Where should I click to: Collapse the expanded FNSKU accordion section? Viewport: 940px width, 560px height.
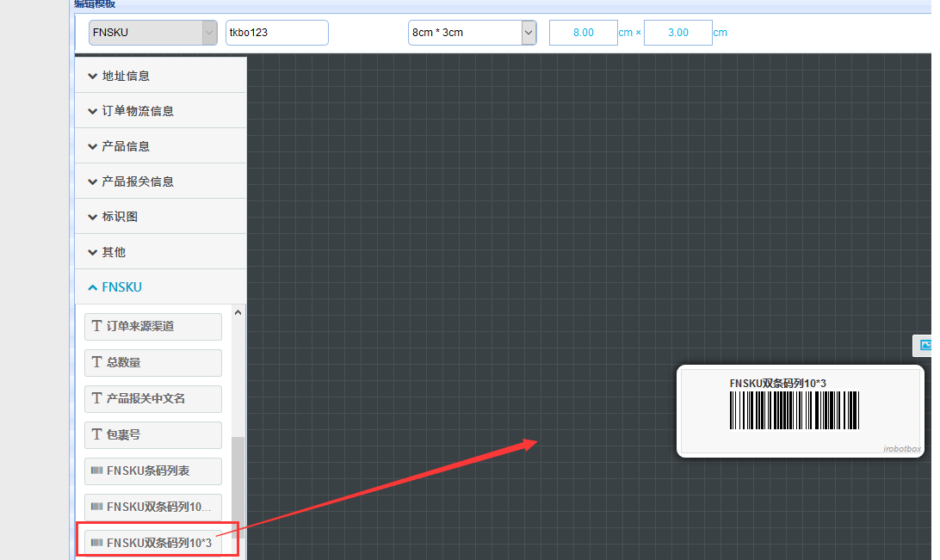(161, 287)
